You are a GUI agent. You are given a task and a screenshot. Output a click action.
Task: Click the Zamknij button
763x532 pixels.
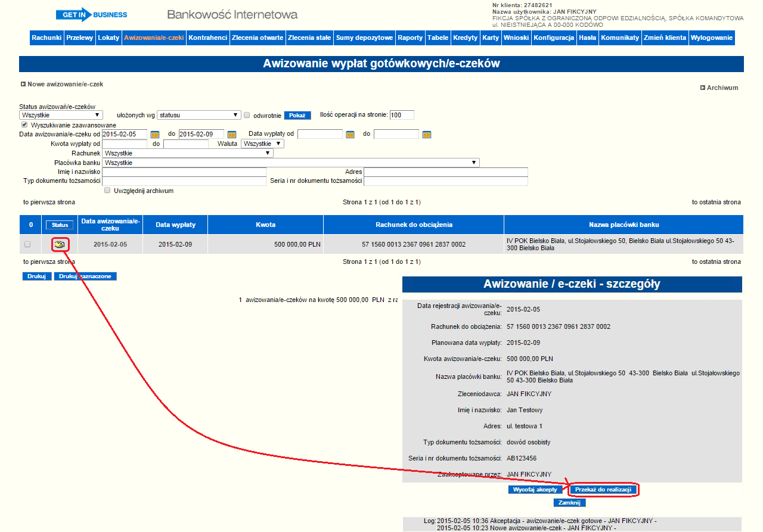569,503
